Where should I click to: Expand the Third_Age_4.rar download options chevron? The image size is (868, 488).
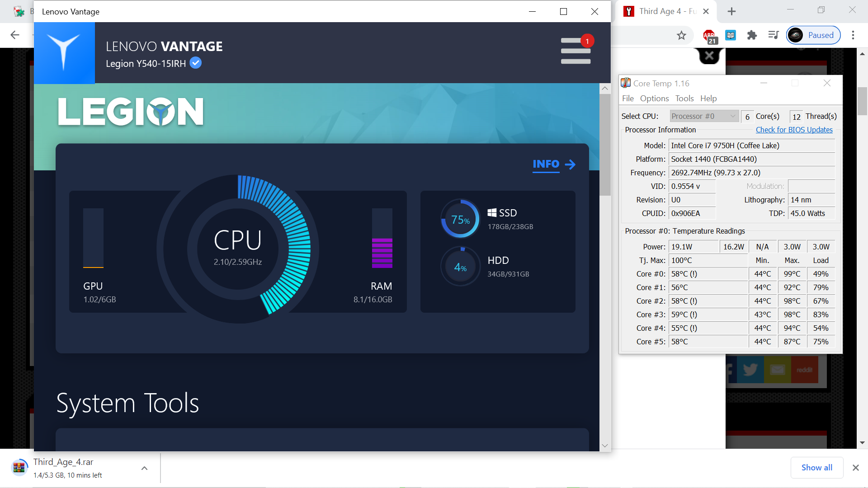[x=144, y=468]
